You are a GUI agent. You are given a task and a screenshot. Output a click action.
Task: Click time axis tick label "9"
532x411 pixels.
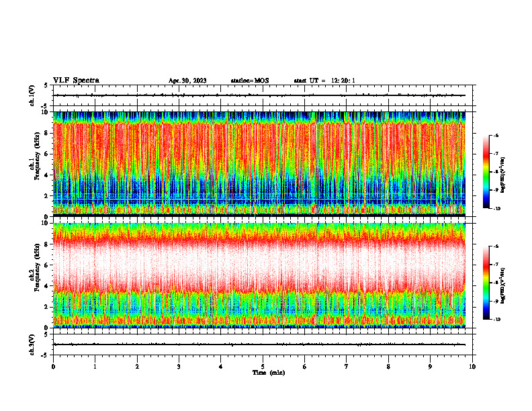pyautogui.click(x=430, y=367)
